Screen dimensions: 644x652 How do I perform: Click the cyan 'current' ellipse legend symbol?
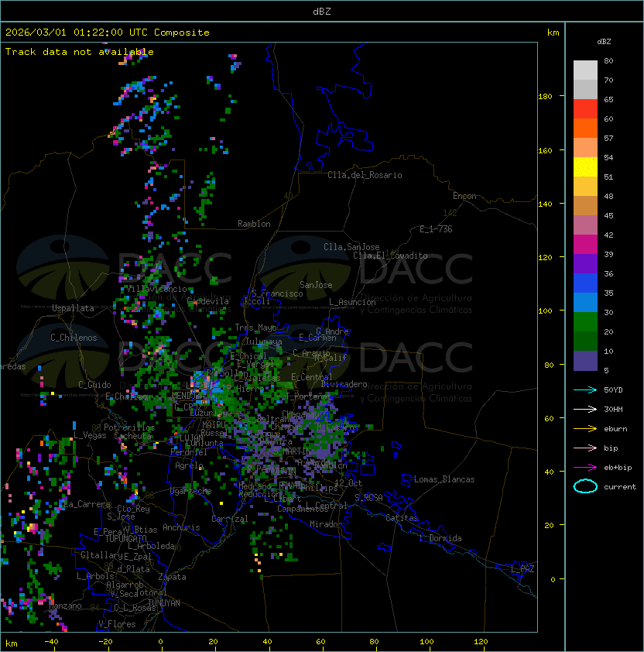tap(585, 486)
